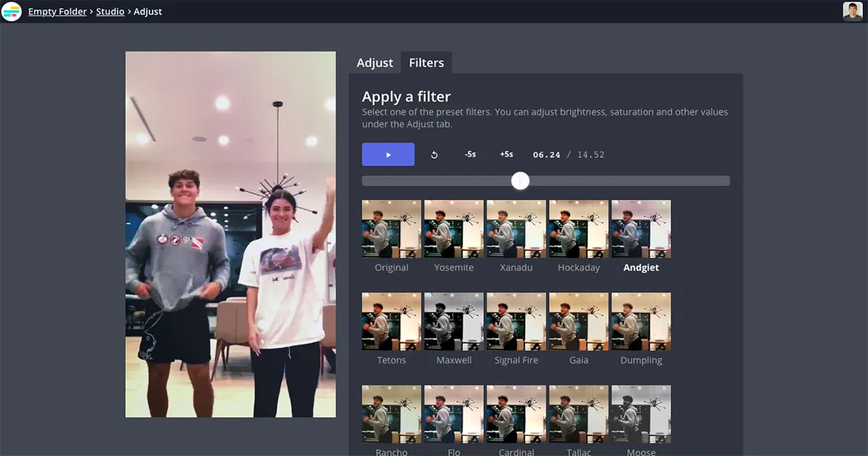The width and height of the screenshot is (868, 456).
Task: Click the video preview image
Action: click(x=231, y=235)
